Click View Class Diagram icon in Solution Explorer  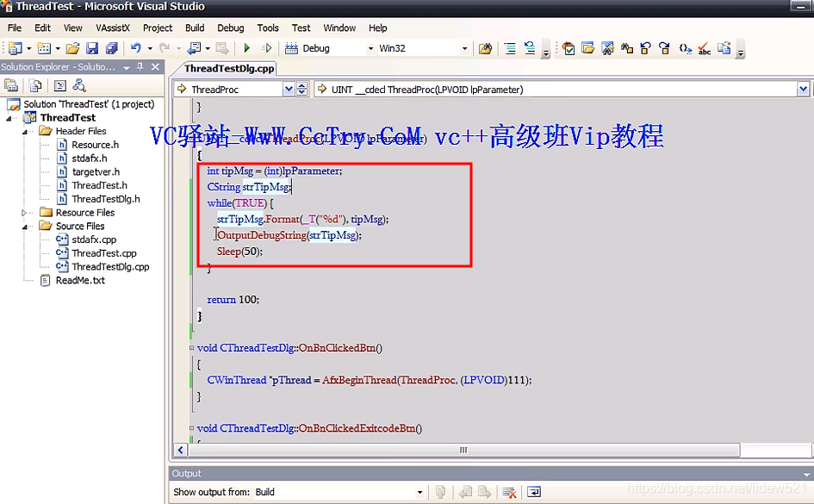pos(79,85)
